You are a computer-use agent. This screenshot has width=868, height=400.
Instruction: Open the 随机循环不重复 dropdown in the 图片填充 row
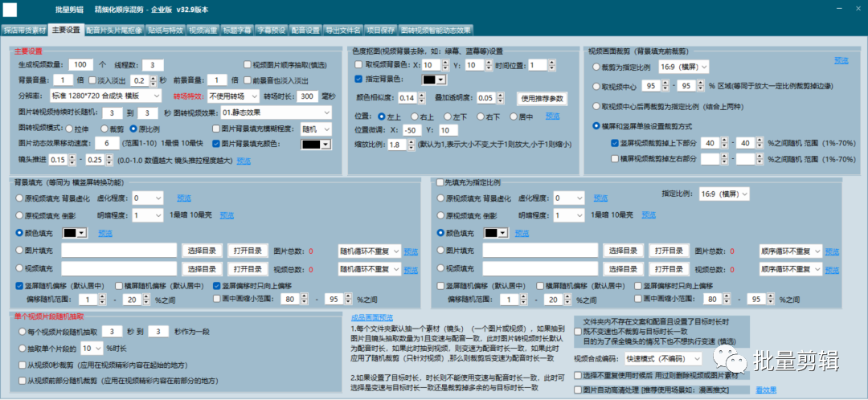click(x=369, y=251)
